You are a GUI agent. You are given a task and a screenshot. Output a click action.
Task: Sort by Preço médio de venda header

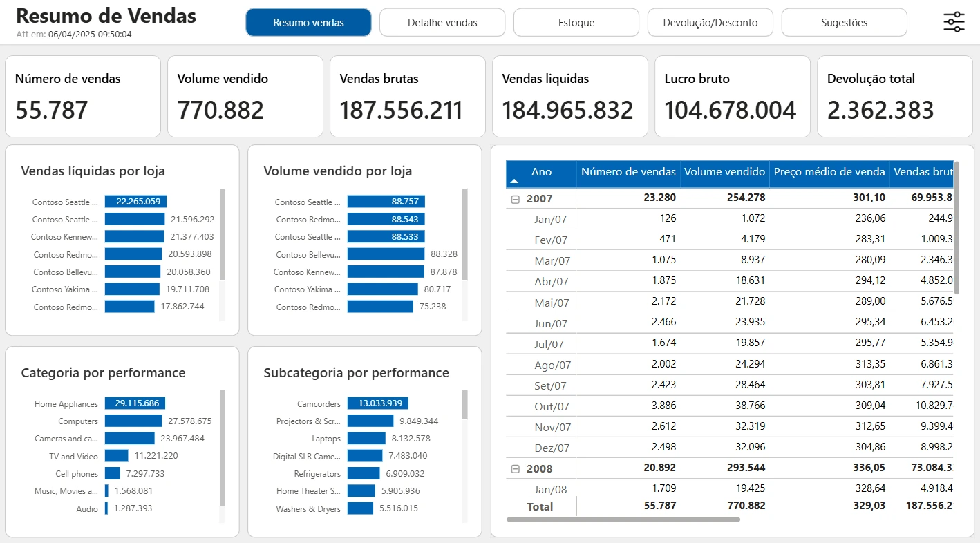(x=829, y=172)
